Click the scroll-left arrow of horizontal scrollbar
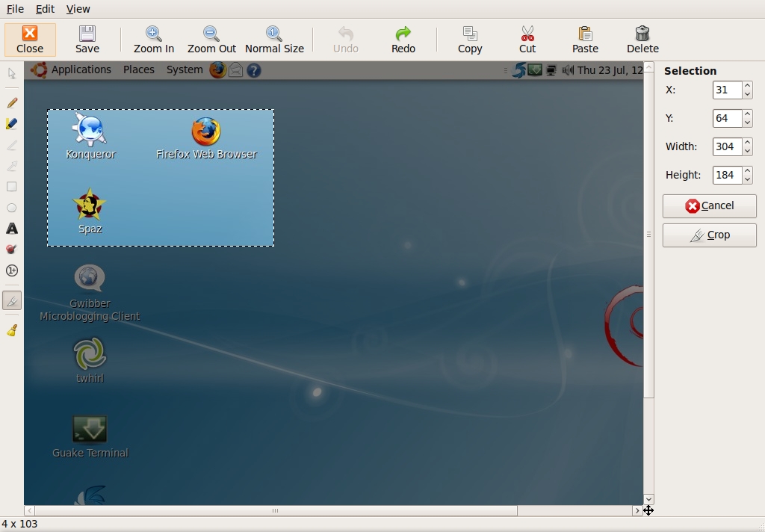The width and height of the screenshot is (765, 532). (x=29, y=510)
